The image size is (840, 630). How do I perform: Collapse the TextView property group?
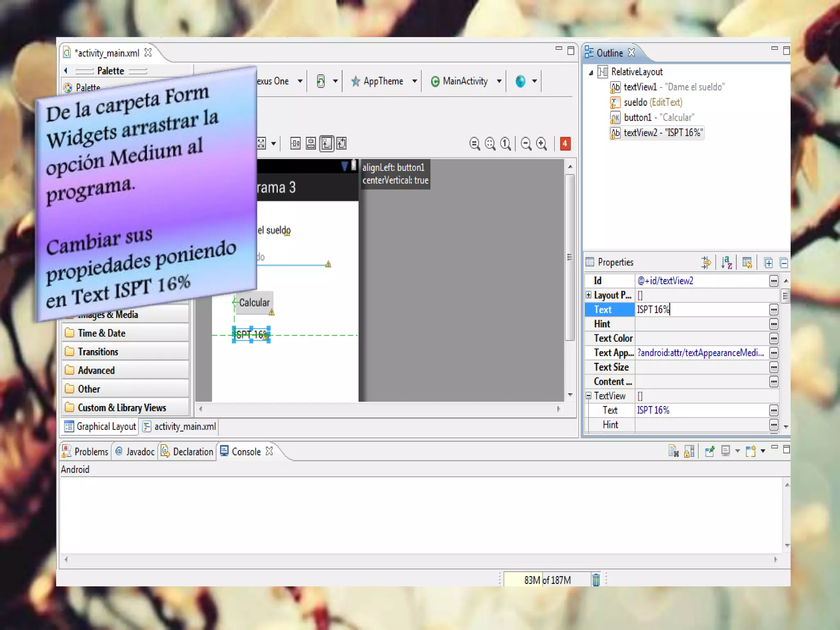coord(589,396)
